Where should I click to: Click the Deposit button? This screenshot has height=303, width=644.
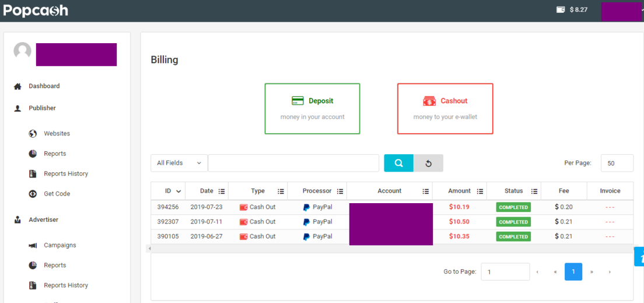point(312,109)
